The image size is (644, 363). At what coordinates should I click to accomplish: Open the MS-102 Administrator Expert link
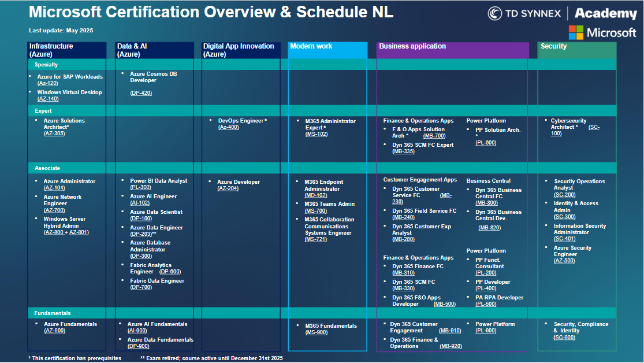pos(316,134)
